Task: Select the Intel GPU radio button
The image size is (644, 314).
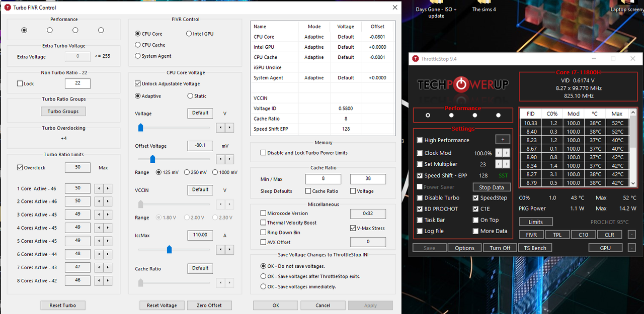Action: coord(189,34)
